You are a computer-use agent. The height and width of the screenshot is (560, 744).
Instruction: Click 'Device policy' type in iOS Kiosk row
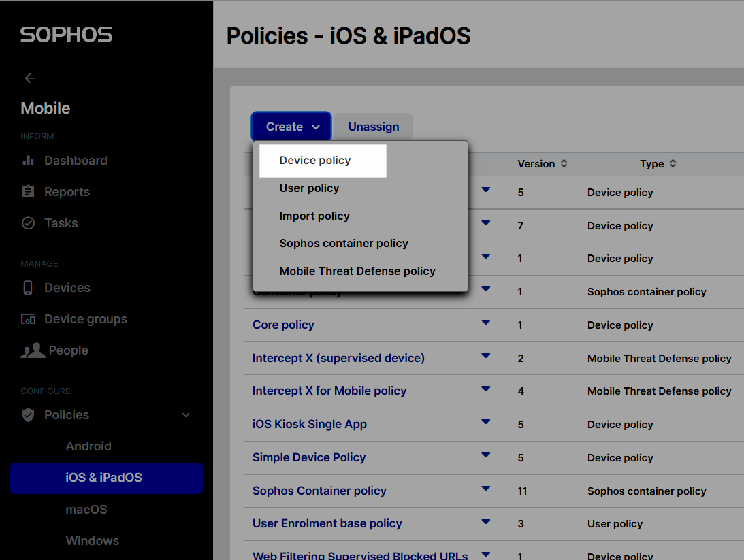tap(620, 425)
